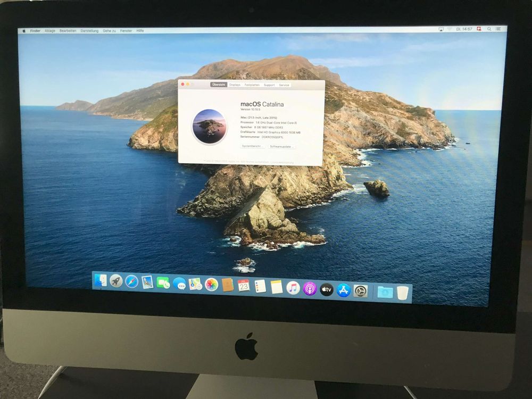
Task: Open Spotlight search magnifier
Action: 489,29
